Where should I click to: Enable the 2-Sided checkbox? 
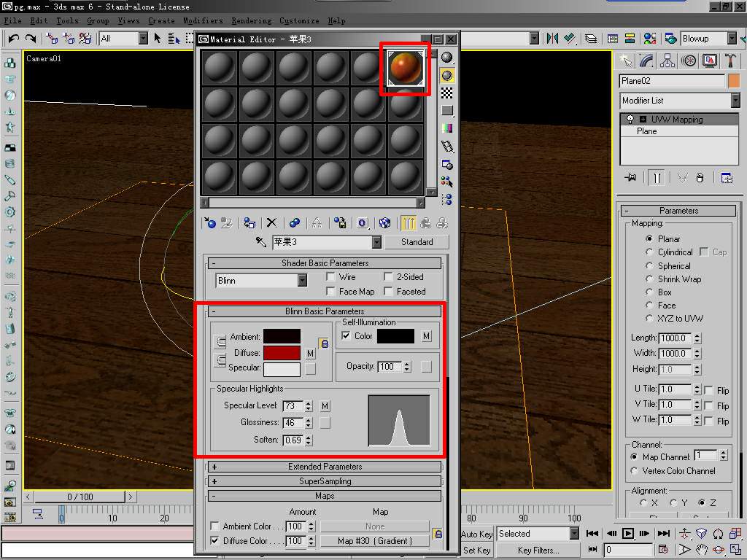click(388, 276)
